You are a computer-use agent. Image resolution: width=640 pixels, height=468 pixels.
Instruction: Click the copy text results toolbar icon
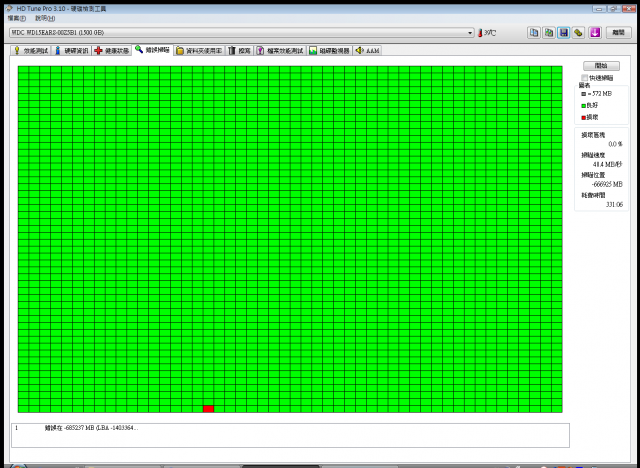click(x=533, y=33)
